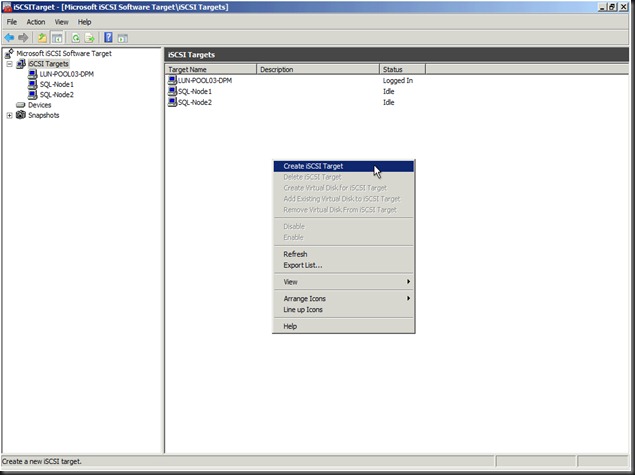The image size is (635, 475).
Task: Click the Microsoft iSCSI Software Target root icon
Action: point(9,53)
